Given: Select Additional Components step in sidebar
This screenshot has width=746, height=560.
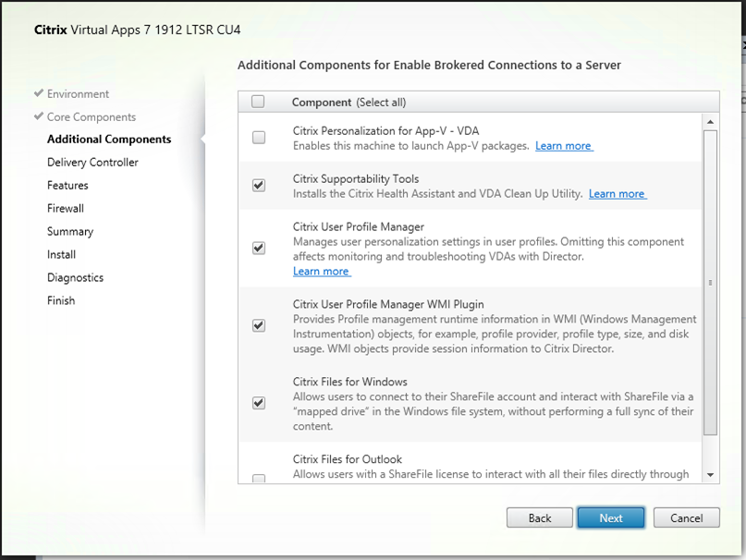Looking at the screenshot, I should (109, 140).
